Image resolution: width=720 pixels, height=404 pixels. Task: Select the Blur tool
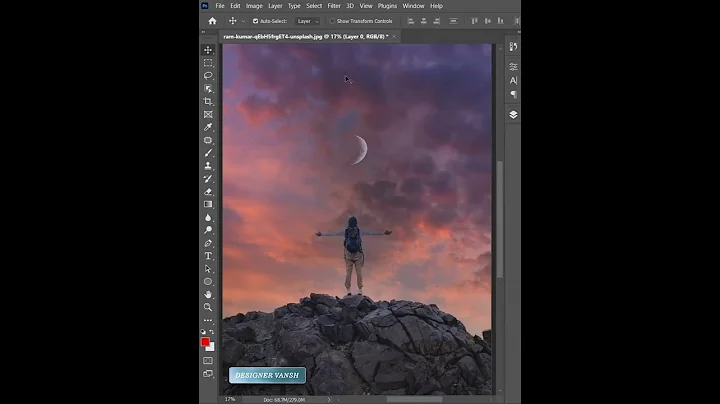pyautogui.click(x=208, y=217)
